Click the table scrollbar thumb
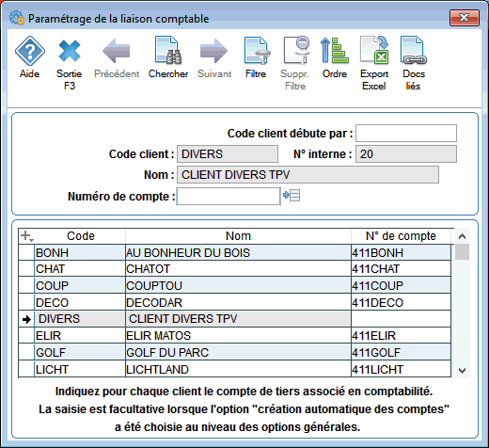 click(x=462, y=252)
